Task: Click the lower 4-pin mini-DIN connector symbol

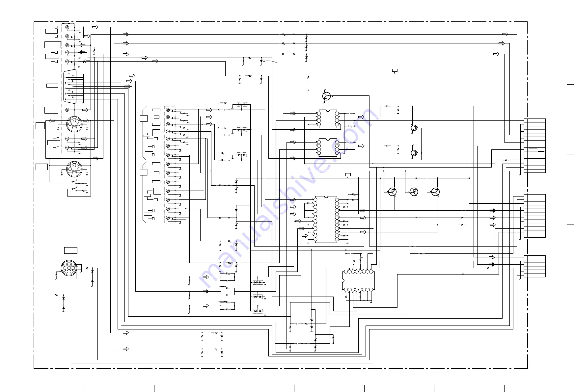Action: 74,169
